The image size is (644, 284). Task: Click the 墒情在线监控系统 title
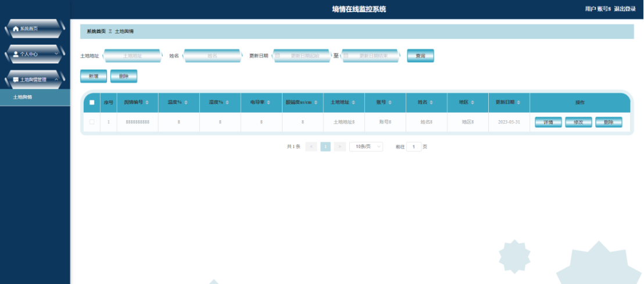(359, 9)
